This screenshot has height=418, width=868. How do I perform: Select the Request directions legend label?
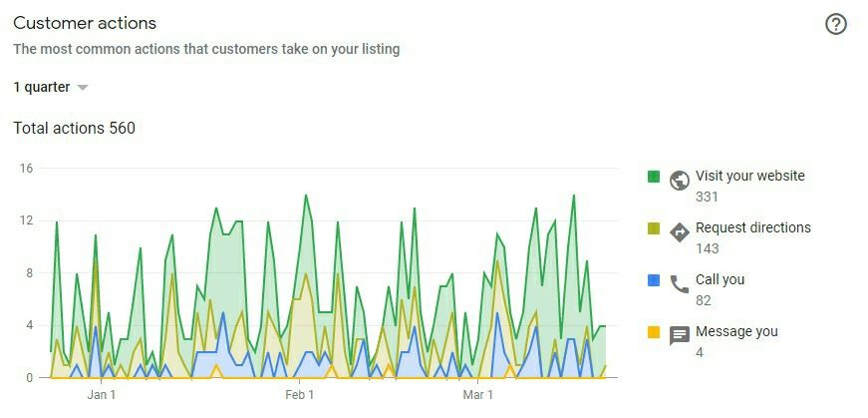(752, 227)
